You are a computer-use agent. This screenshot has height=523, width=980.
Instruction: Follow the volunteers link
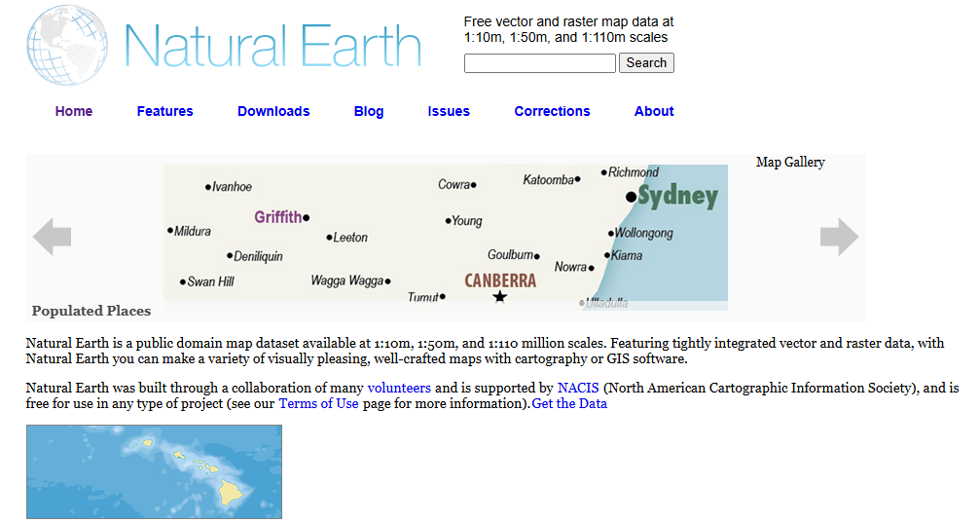399,388
